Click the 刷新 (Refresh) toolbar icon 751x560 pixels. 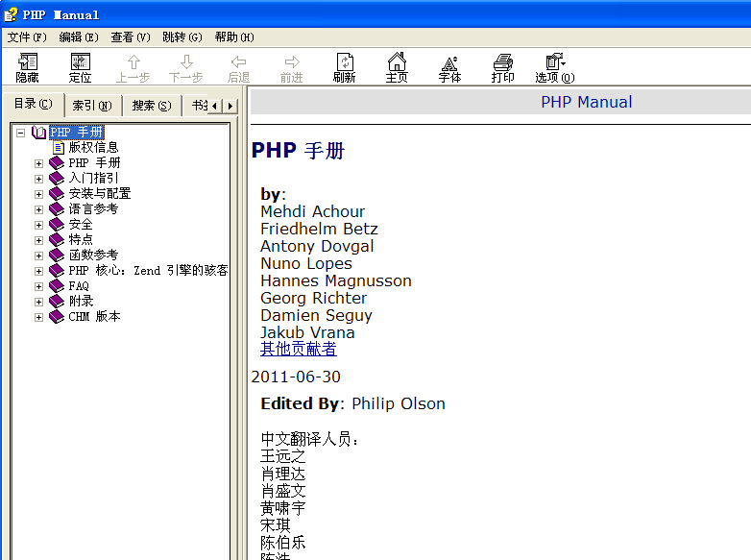345,61
